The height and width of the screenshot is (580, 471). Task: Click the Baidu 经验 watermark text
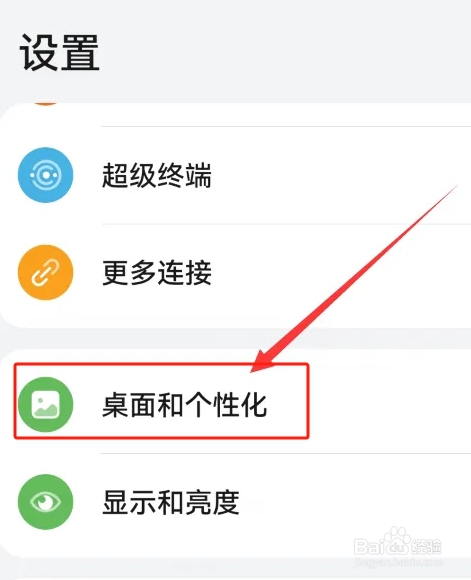click(426, 546)
